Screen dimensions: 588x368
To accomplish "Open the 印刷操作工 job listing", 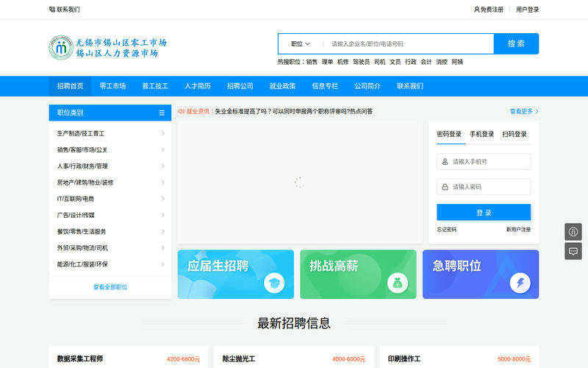I will tap(404, 358).
